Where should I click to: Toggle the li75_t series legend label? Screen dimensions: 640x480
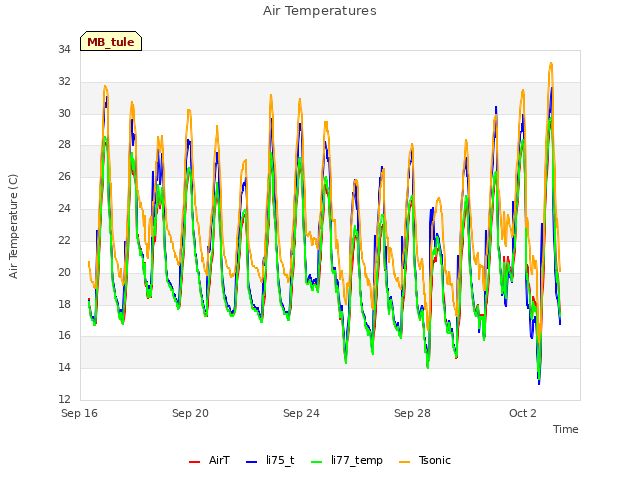point(280,460)
